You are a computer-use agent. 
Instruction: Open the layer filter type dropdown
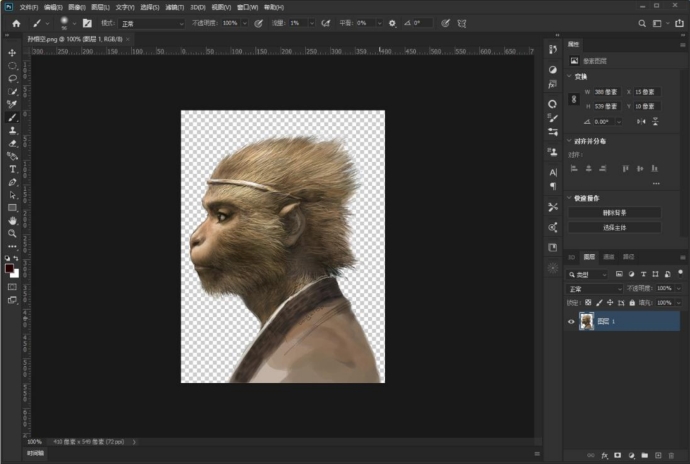pyautogui.click(x=587, y=275)
